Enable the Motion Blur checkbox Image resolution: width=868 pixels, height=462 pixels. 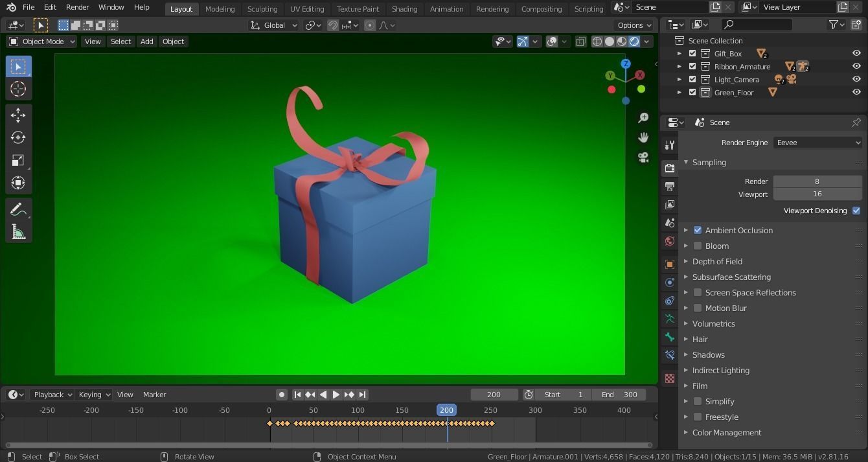[698, 308]
